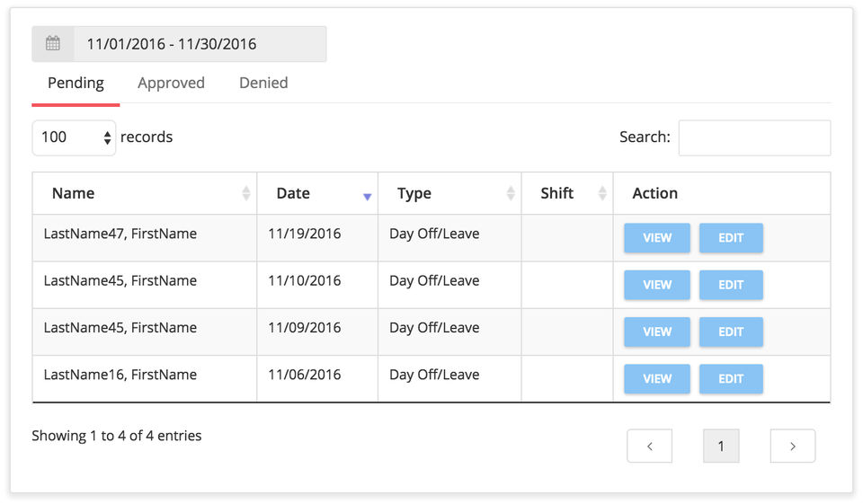Screen dimensions: 863x504
Task: Click the calendar icon beside date range
Action: [53, 44]
